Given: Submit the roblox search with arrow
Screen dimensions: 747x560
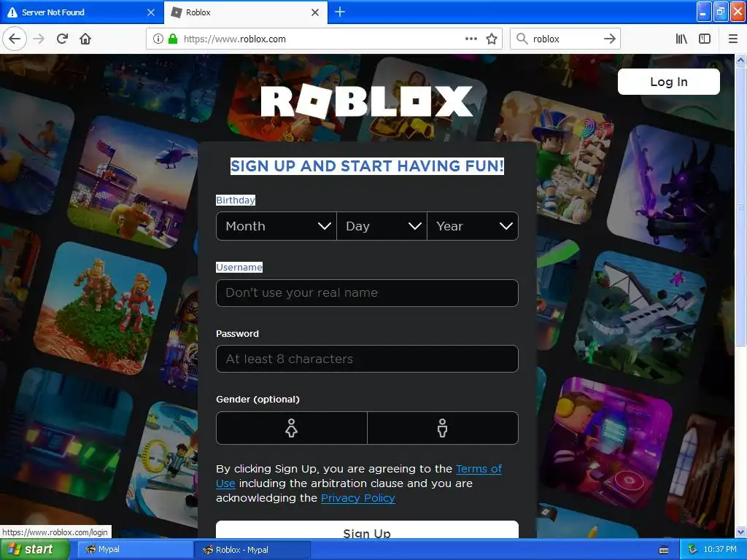Looking at the screenshot, I should [609, 39].
